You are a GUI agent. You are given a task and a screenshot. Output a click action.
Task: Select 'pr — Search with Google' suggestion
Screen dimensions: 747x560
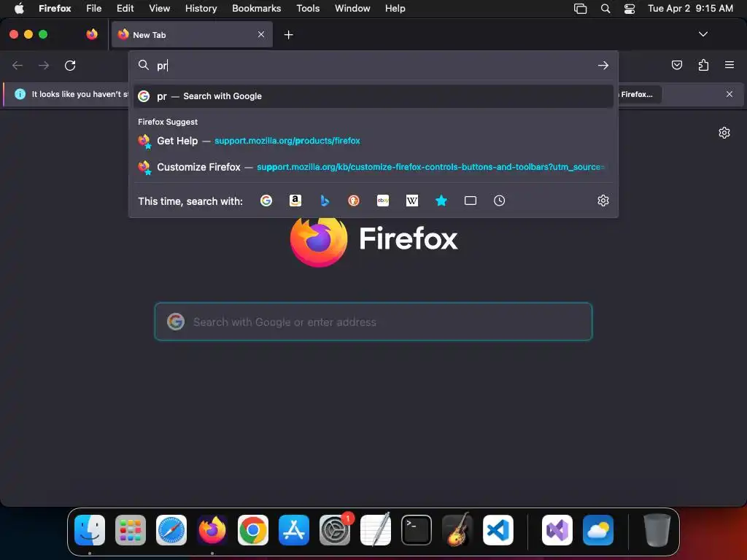tap(373, 96)
